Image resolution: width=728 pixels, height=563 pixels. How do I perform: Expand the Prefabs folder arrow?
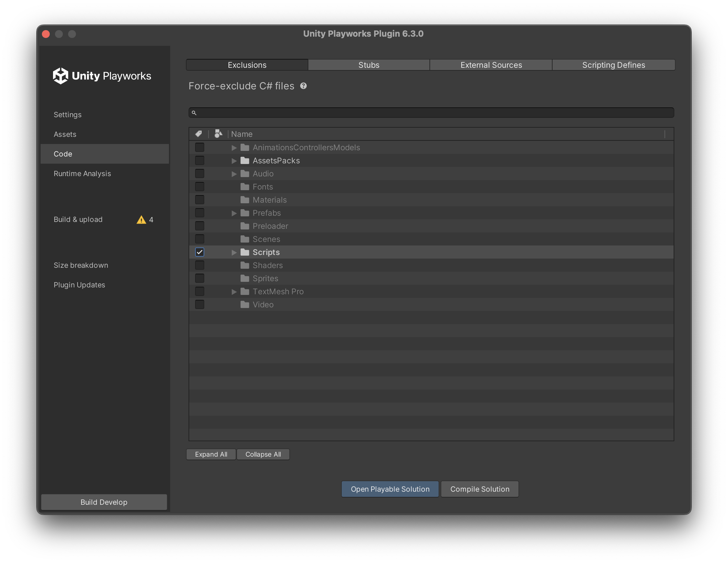tap(234, 213)
